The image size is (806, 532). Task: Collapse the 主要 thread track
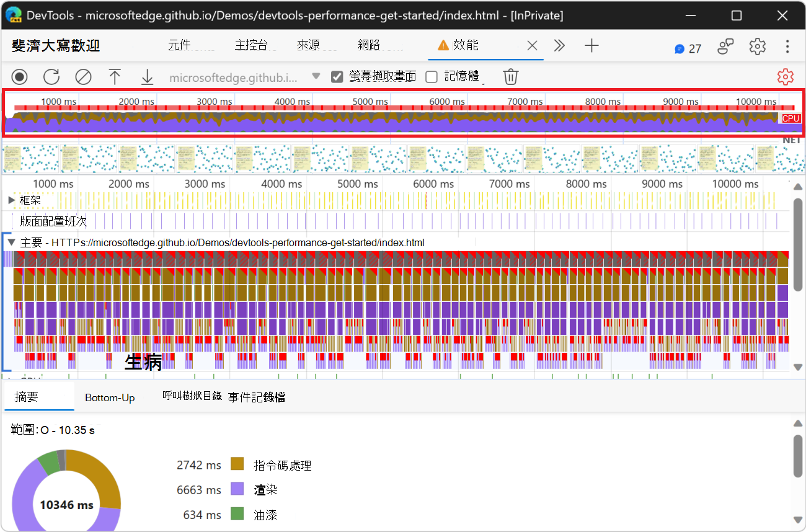[x=12, y=242]
